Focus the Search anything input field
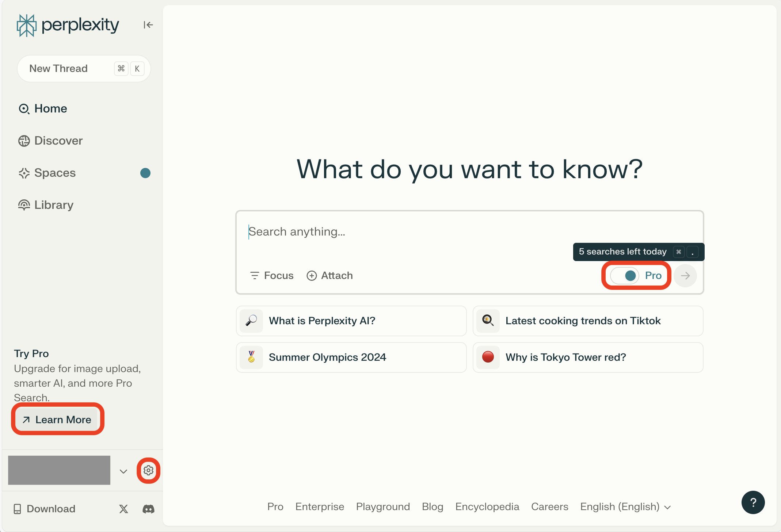This screenshot has height=532, width=781. click(x=469, y=232)
